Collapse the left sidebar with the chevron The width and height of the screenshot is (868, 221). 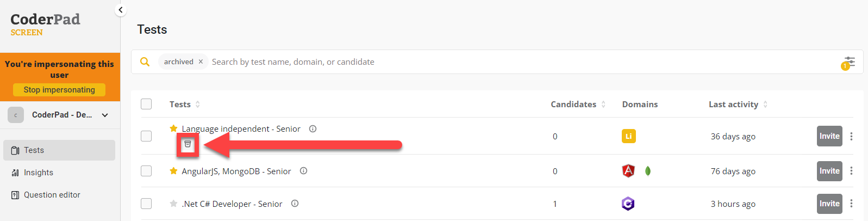pos(121,10)
